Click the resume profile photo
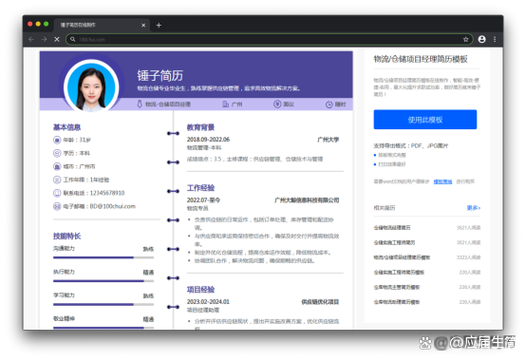 point(91,86)
